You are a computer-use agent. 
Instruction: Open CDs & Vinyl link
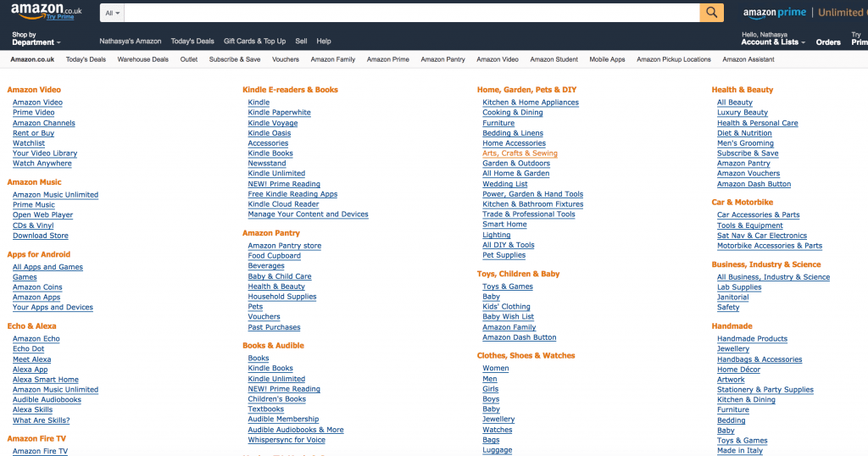coord(33,225)
